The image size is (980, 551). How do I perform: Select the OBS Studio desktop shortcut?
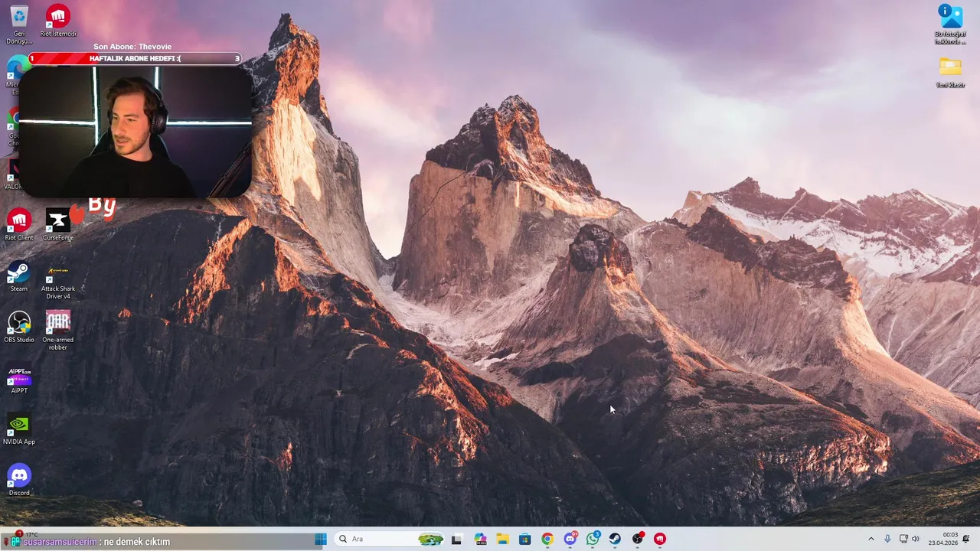19,327
